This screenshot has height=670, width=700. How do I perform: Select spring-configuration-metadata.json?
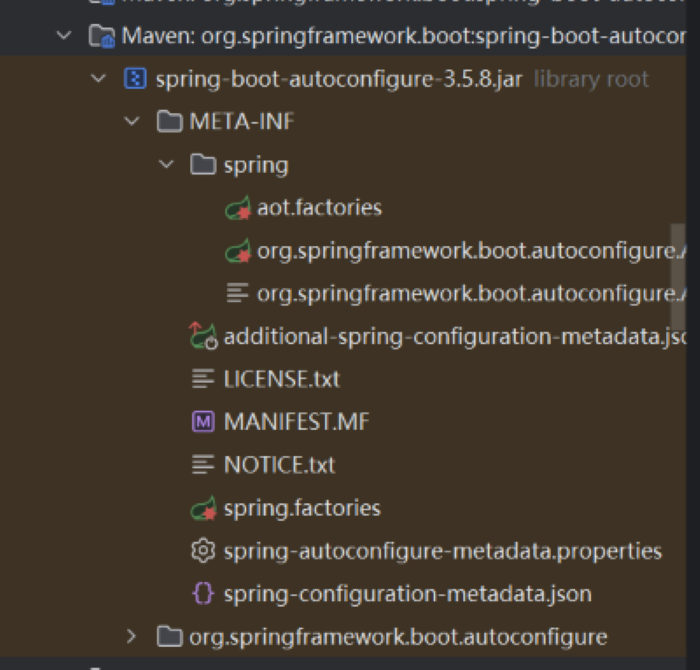[408, 594]
